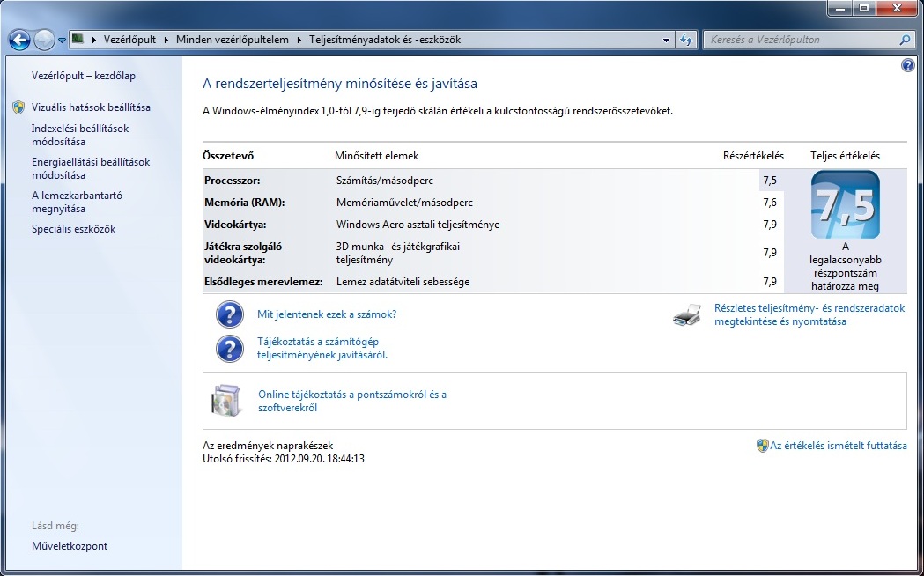The image size is (924, 576).
Task: Click Az értékelés ismételt futtatása link
Action: click(x=839, y=446)
